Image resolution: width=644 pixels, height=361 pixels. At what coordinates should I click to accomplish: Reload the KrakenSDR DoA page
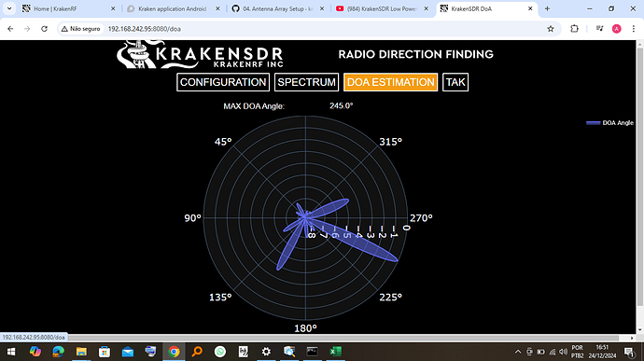[45, 29]
